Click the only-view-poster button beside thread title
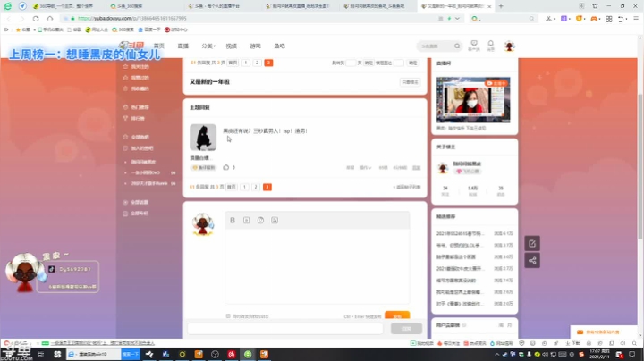Image resolution: width=644 pixels, height=361 pixels. point(410,82)
